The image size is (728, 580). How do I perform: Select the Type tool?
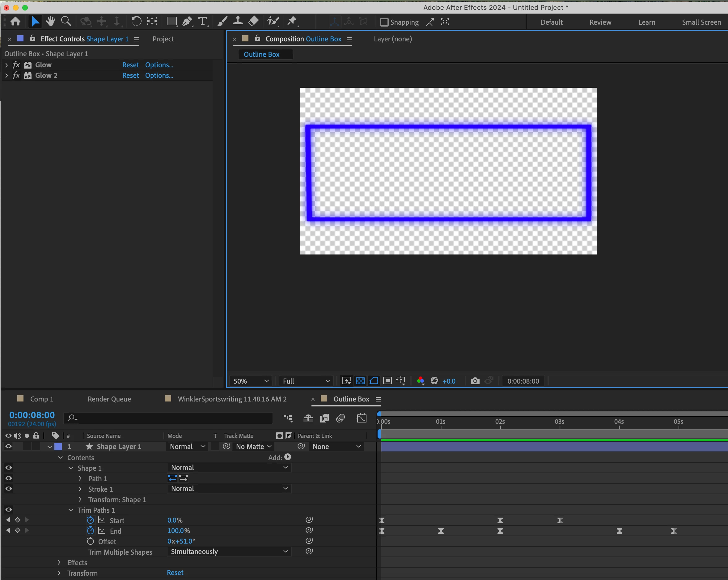[203, 22]
